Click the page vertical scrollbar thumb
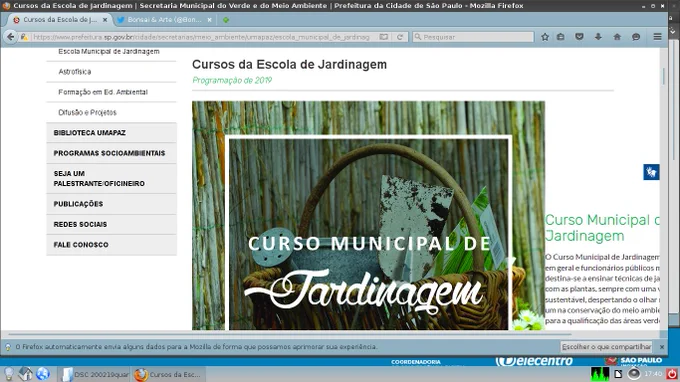This screenshot has width=680, height=382. pos(664,76)
